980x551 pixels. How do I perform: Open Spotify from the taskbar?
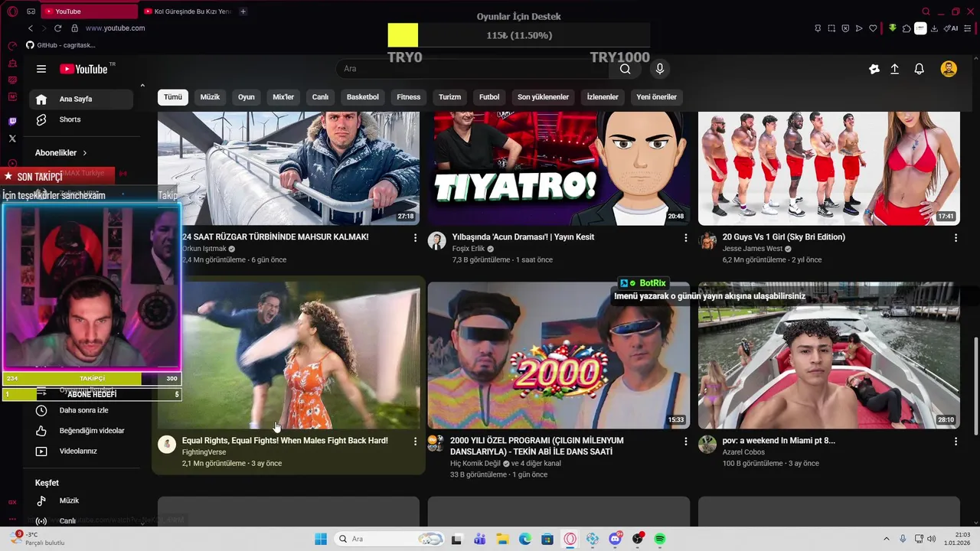[x=660, y=539]
